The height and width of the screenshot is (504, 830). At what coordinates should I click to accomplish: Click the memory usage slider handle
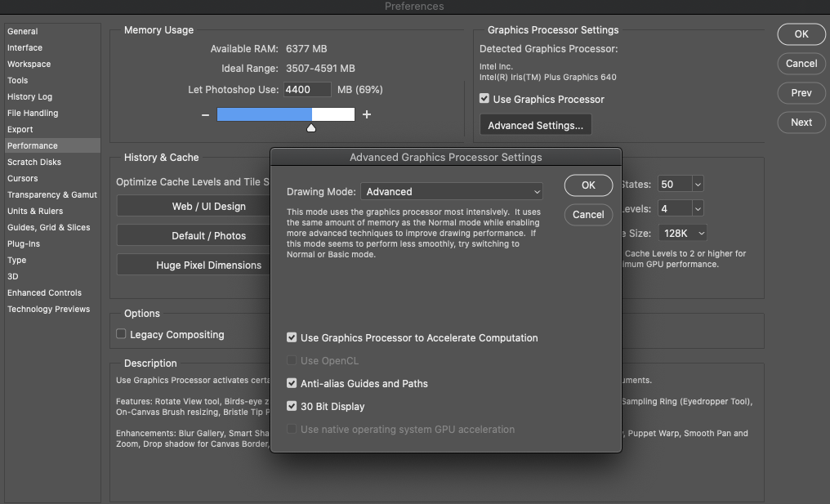click(x=311, y=128)
